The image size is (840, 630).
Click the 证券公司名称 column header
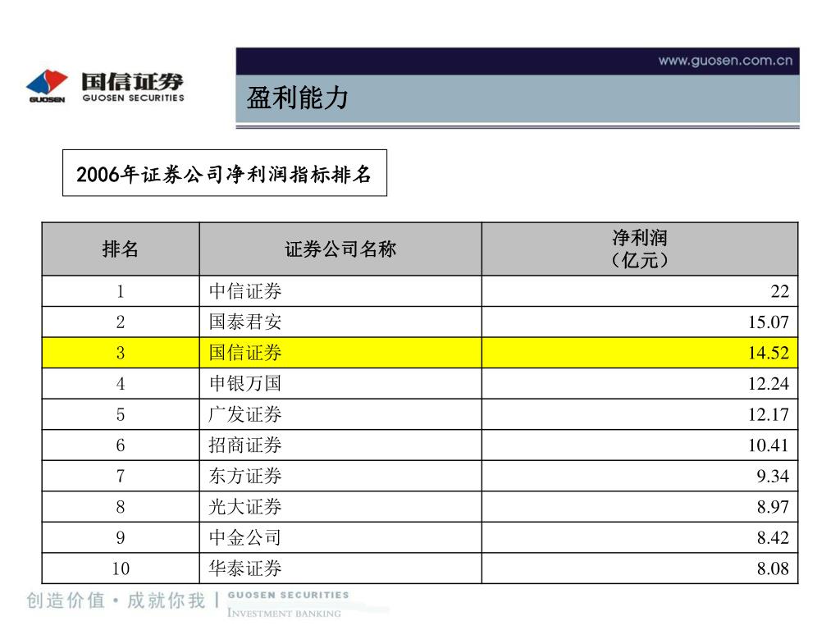click(340, 249)
